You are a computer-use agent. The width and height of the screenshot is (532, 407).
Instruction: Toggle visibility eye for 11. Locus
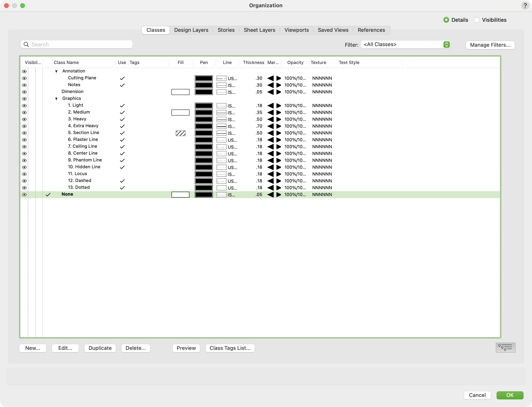point(24,174)
